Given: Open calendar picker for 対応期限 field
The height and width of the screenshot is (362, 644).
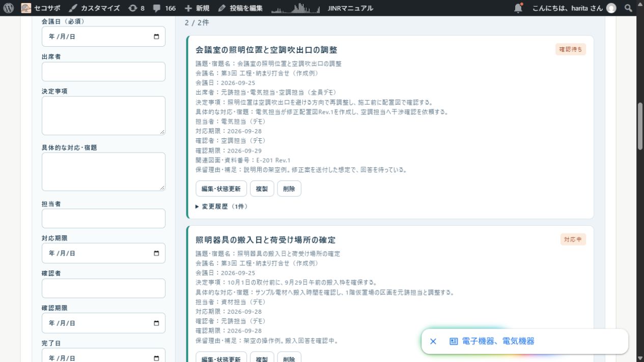Looking at the screenshot, I should point(156,253).
